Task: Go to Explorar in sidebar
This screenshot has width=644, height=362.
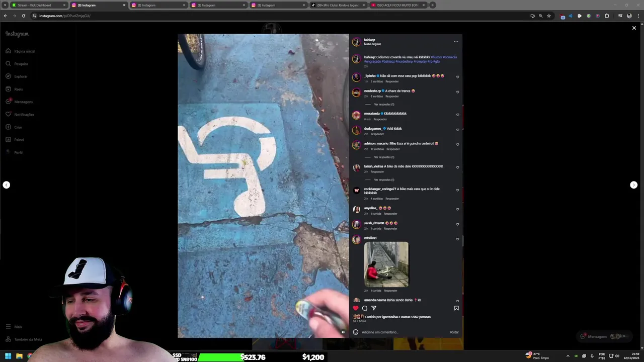Action: tap(17, 76)
